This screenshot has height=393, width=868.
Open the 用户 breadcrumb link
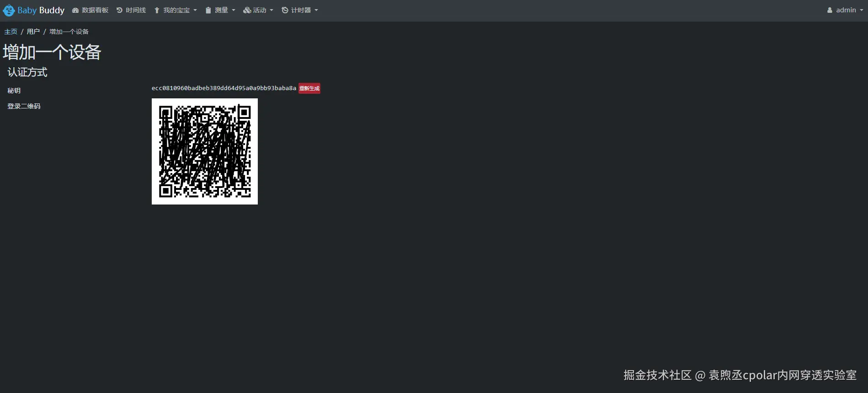33,32
